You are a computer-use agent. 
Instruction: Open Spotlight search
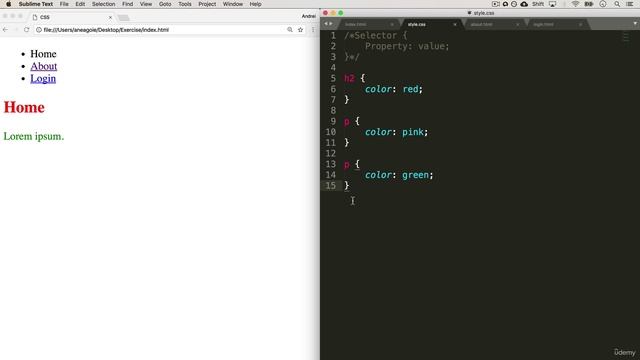point(617,4)
